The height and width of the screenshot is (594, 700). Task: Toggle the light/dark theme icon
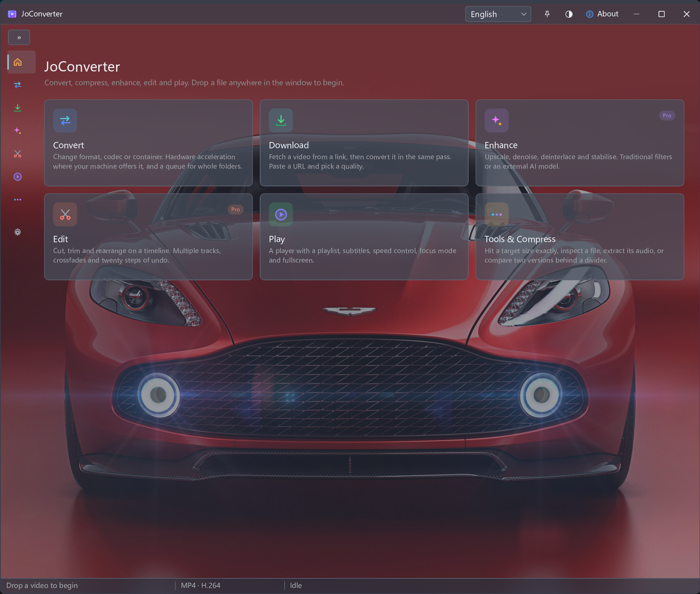point(569,14)
